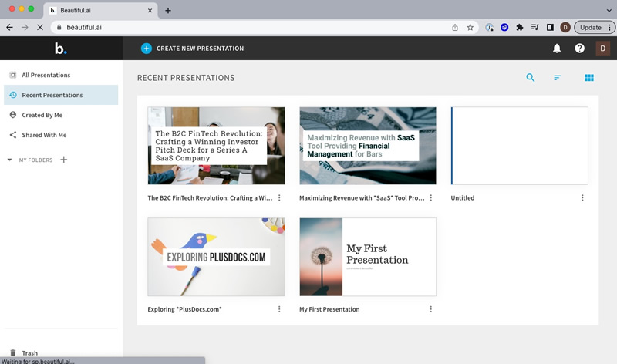The width and height of the screenshot is (617, 364).
Task: Click the 'My First Presentation' caption text
Action: pyautogui.click(x=329, y=309)
